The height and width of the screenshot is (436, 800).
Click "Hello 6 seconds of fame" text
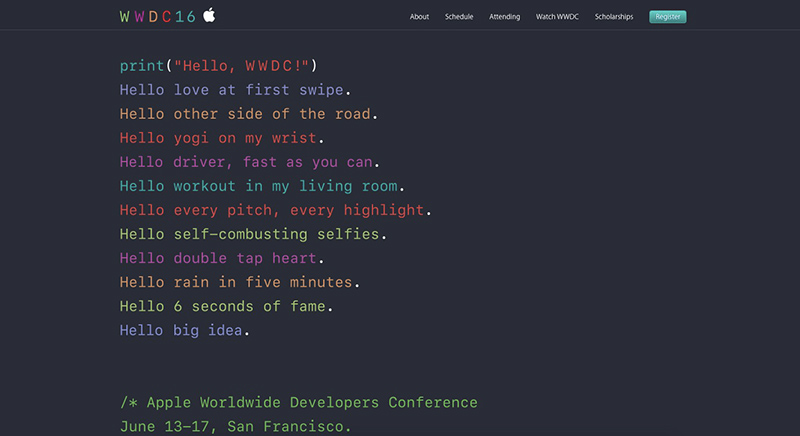pyautogui.click(x=226, y=306)
